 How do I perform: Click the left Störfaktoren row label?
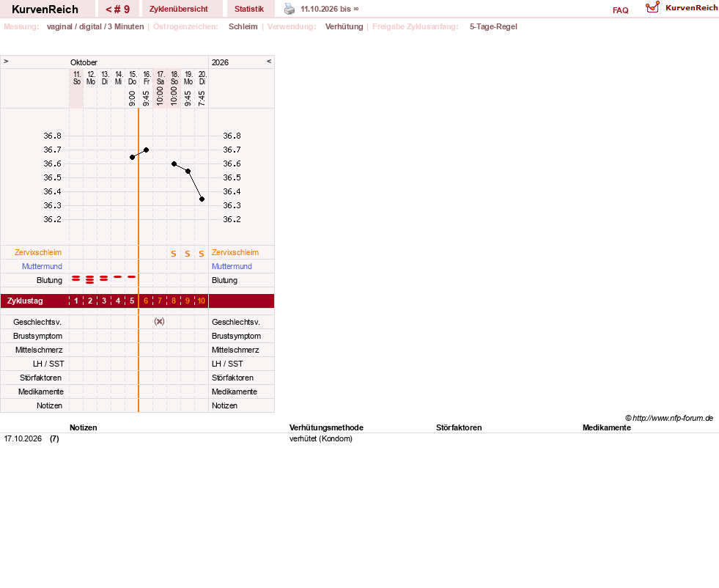pos(40,378)
